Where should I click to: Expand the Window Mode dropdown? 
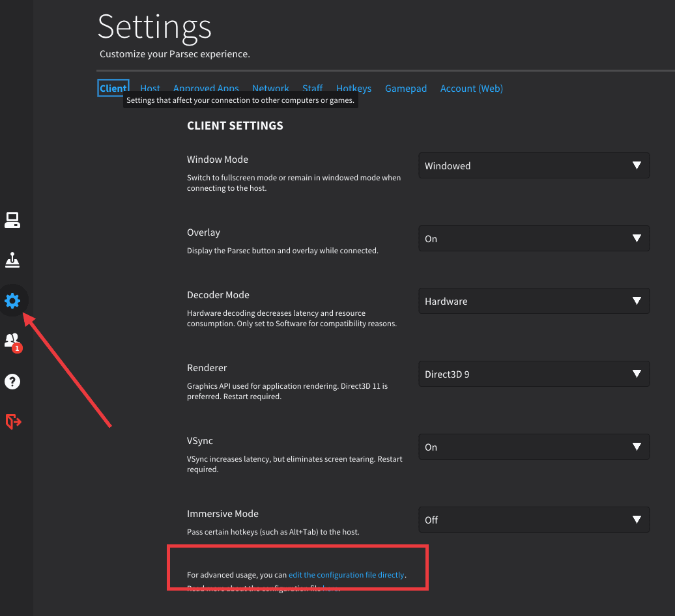coord(534,165)
